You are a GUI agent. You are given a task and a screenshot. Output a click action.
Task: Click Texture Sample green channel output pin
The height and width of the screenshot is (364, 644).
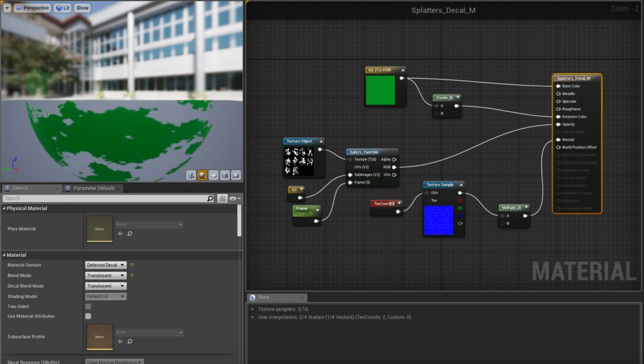(x=460, y=208)
